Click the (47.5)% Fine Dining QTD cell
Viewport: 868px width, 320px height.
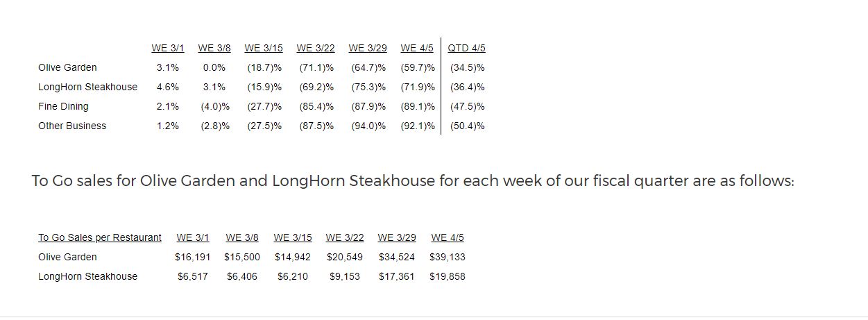pyautogui.click(x=467, y=106)
